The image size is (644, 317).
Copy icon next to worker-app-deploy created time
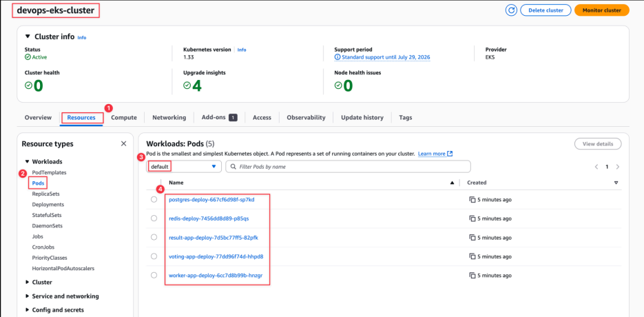pos(472,275)
